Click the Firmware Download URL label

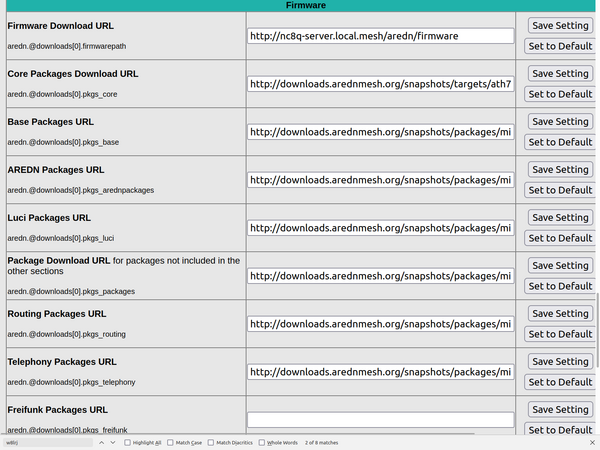click(x=60, y=26)
